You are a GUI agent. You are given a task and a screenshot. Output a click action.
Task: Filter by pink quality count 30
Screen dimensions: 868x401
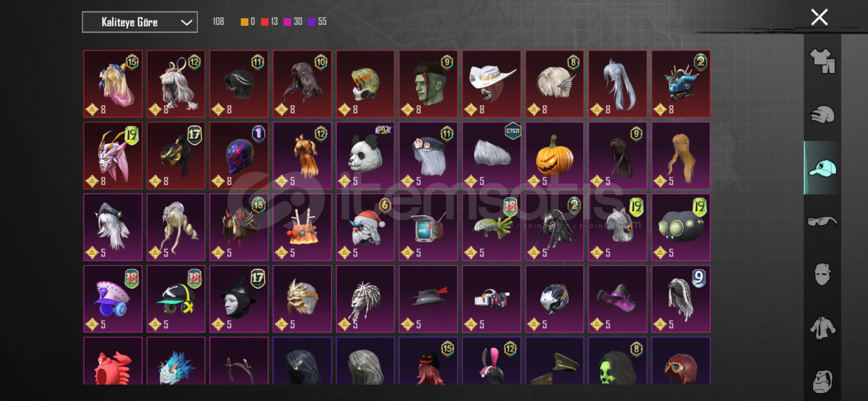[293, 22]
